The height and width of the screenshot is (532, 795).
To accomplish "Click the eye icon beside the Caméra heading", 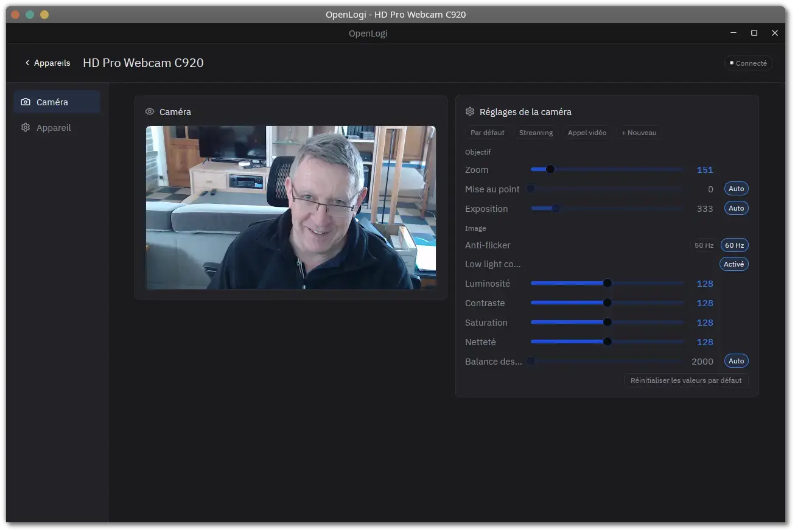I will tap(150, 112).
